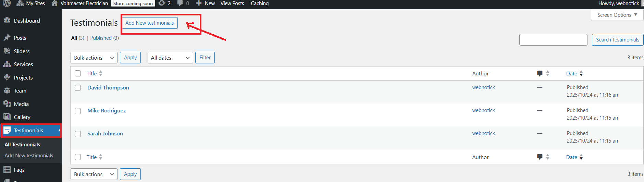Tick the checkbox for Mike Rodriguez
This screenshot has width=644, height=182.
point(78,111)
